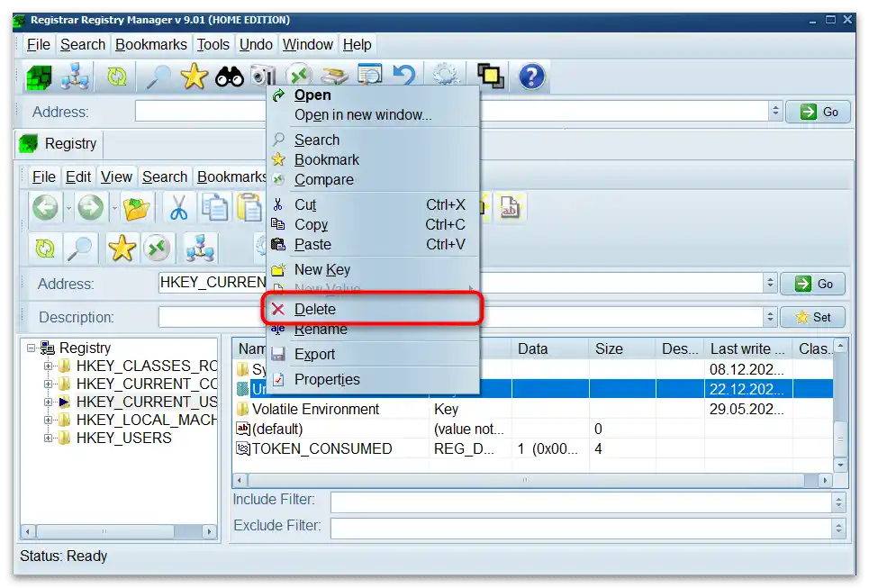The height and width of the screenshot is (588, 869).
Task: Select the (default) value row
Action: (533, 429)
